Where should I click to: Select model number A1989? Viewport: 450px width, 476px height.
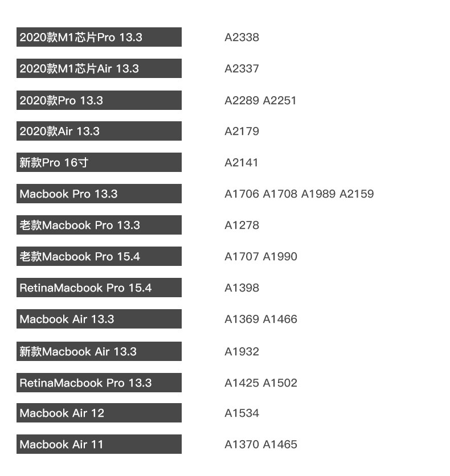coord(318,194)
